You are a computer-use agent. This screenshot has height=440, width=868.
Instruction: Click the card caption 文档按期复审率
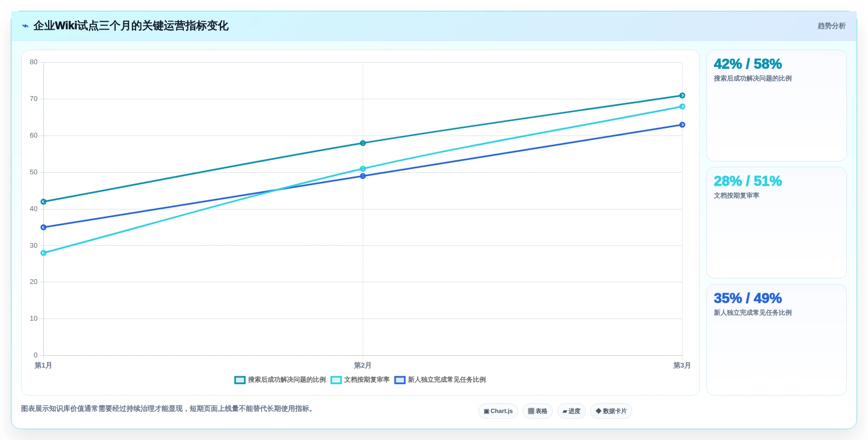coord(736,196)
